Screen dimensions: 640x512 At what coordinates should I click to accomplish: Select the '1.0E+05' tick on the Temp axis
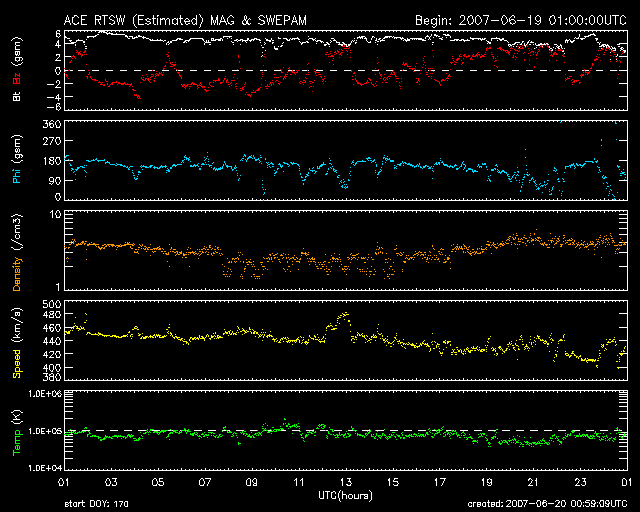pyautogui.click(x=45, y=431)
